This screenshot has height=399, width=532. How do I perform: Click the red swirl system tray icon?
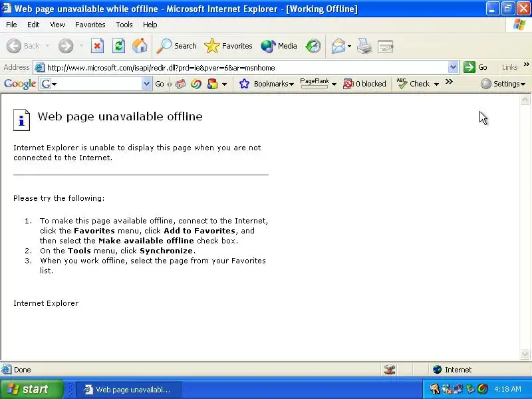483,389
